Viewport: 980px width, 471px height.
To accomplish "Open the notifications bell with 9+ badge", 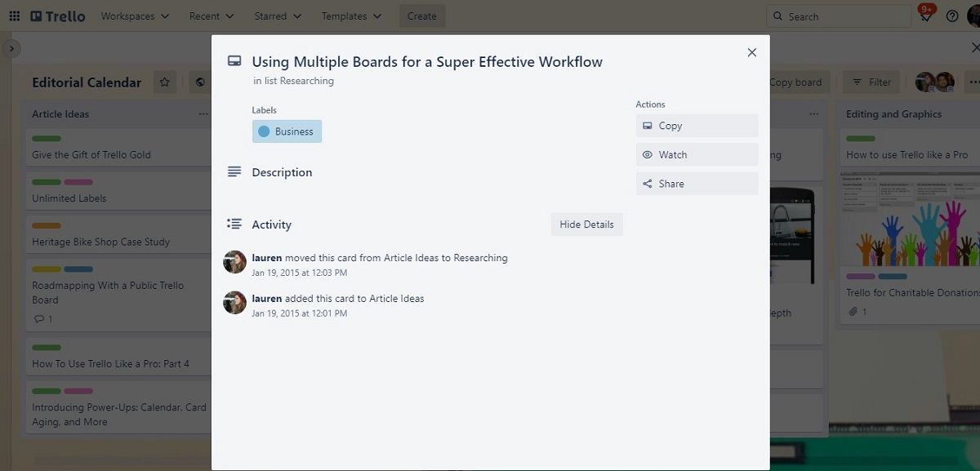I will point(926,16).
